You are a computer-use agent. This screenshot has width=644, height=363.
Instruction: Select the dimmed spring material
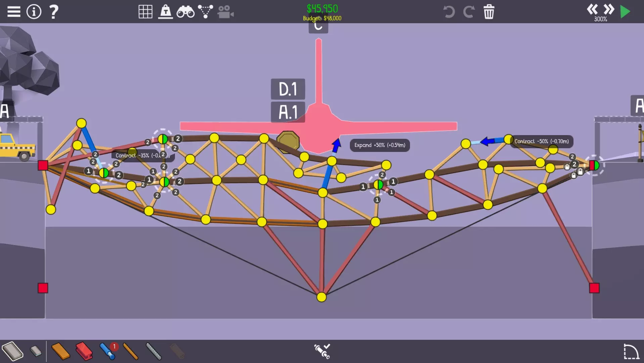177,351
